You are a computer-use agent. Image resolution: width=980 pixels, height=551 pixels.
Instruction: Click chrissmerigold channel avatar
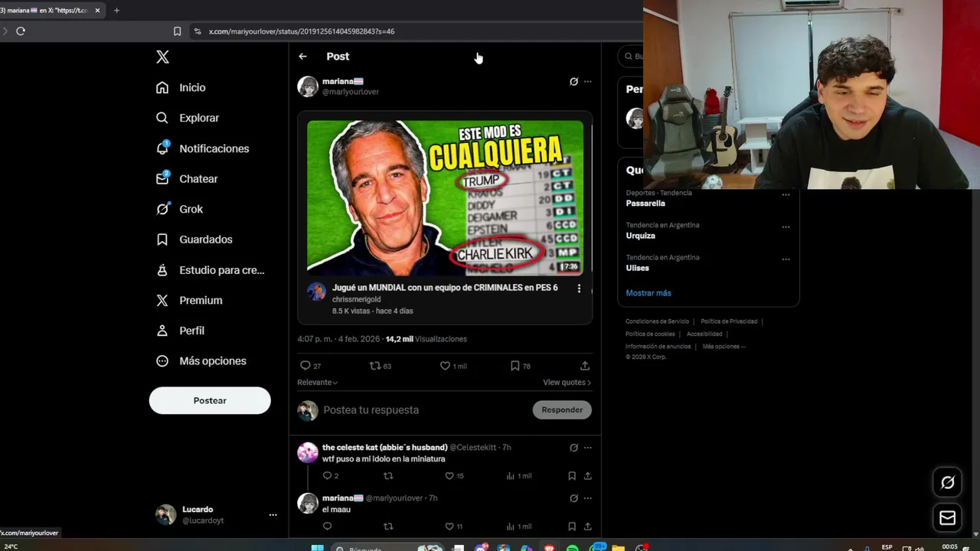click(x=316, y=292)
